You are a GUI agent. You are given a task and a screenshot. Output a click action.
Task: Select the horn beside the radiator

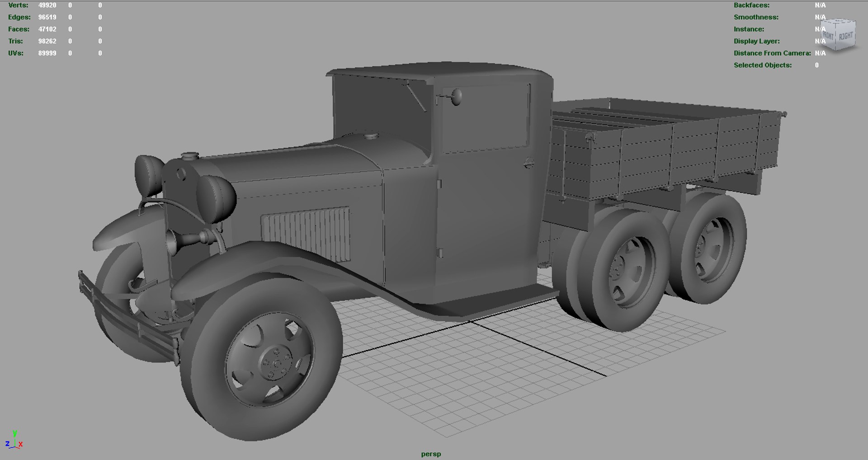point(189,241)
